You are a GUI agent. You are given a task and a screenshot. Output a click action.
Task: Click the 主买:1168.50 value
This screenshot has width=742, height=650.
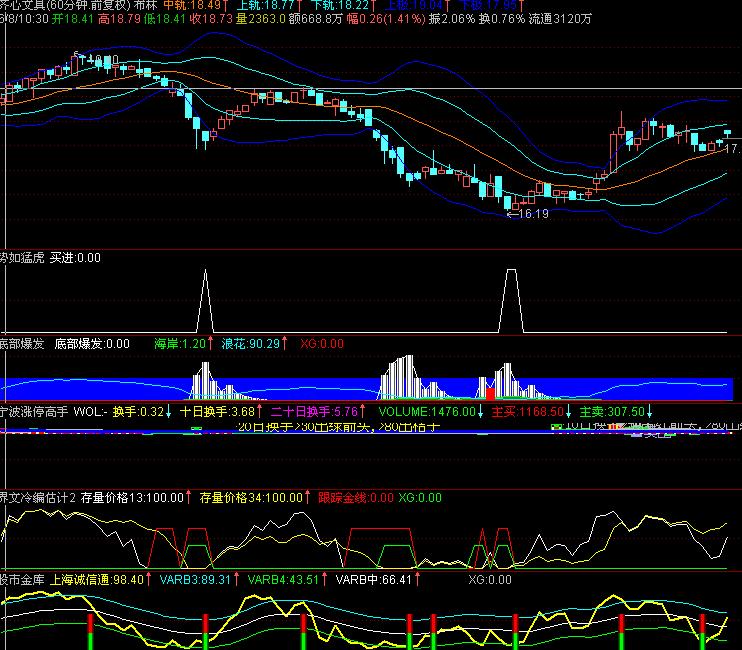coord(528,412)
